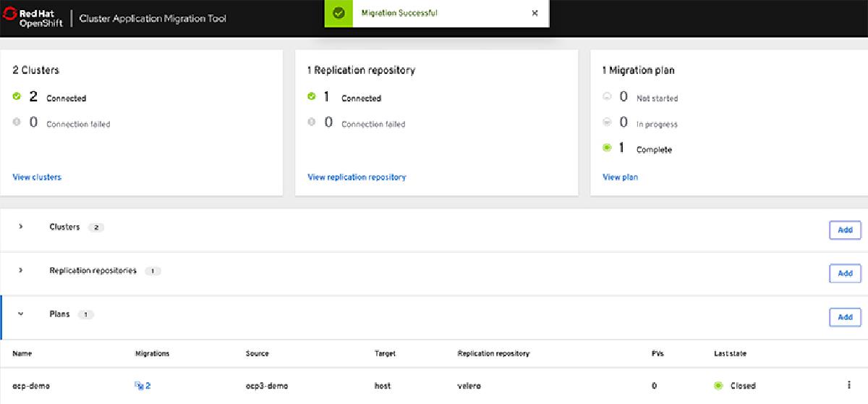Image resolution: width=868 pixels, height=404 pixels.
Task: Expand the Replication repositories section
Action: pyautogui.click(x=21, y=270)
